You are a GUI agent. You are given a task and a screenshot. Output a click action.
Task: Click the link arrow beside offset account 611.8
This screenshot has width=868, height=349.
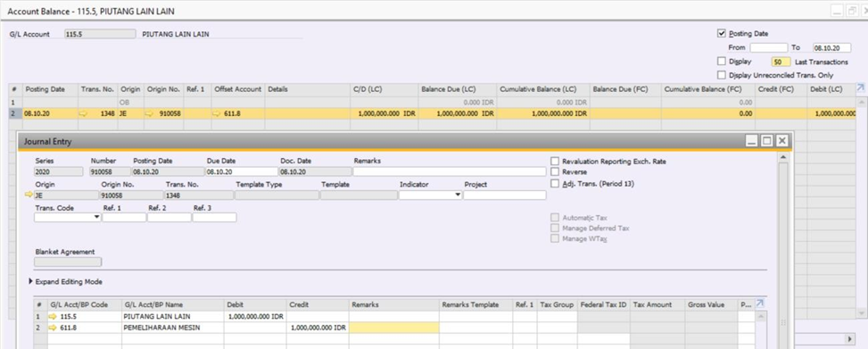click(217, 113)
